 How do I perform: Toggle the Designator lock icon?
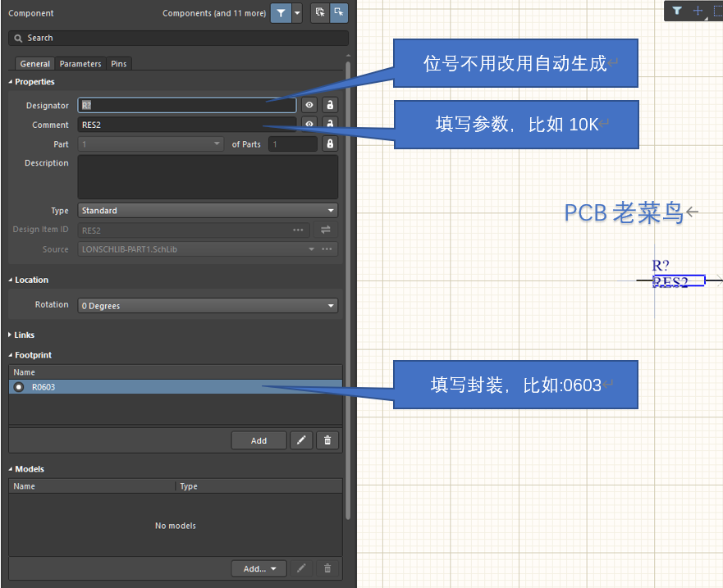[330, 105]
